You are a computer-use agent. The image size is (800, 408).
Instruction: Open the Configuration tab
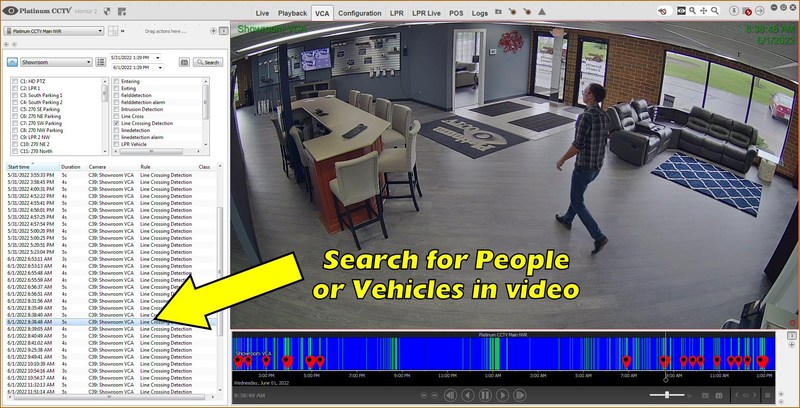pos(359,14)
